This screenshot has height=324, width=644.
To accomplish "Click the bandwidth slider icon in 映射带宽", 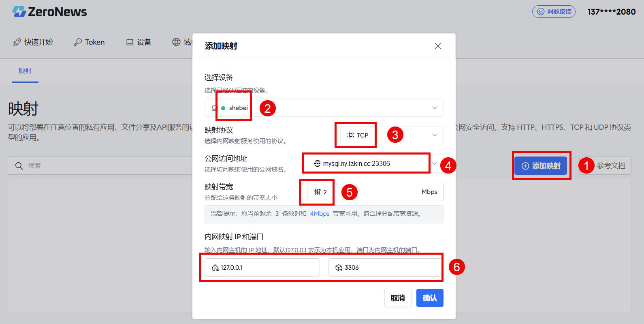I will point(318,192).
